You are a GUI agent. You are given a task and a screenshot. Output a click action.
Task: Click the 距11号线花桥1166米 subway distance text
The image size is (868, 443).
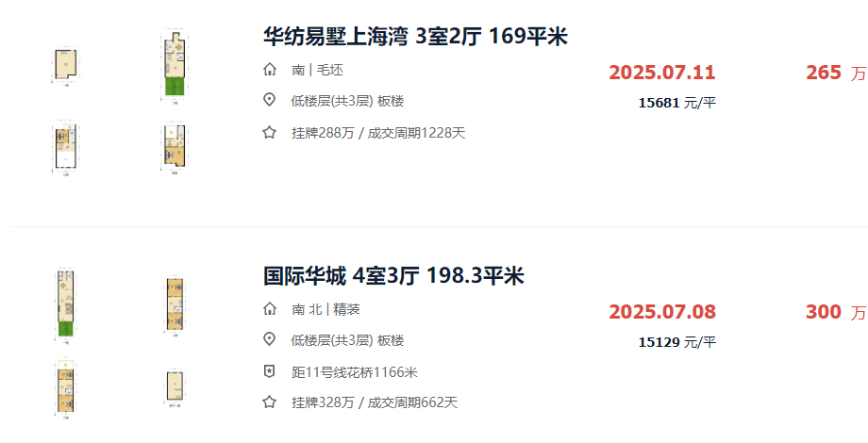pos(355,371)
